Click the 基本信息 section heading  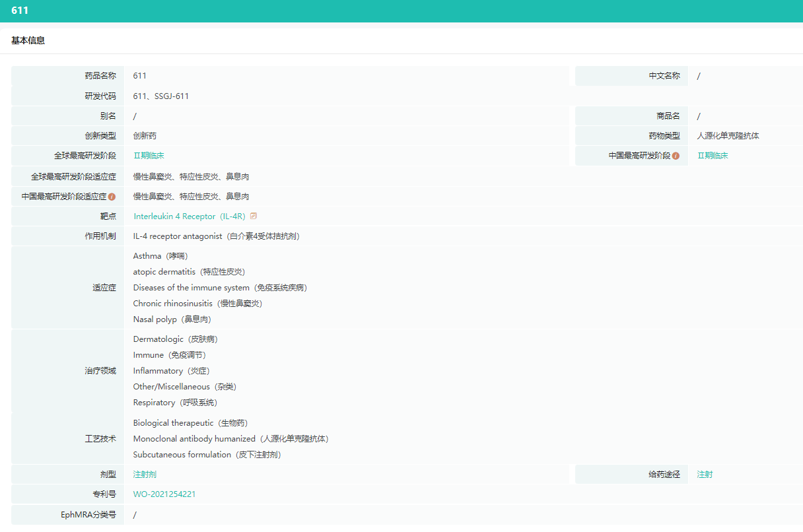point(28,40)
